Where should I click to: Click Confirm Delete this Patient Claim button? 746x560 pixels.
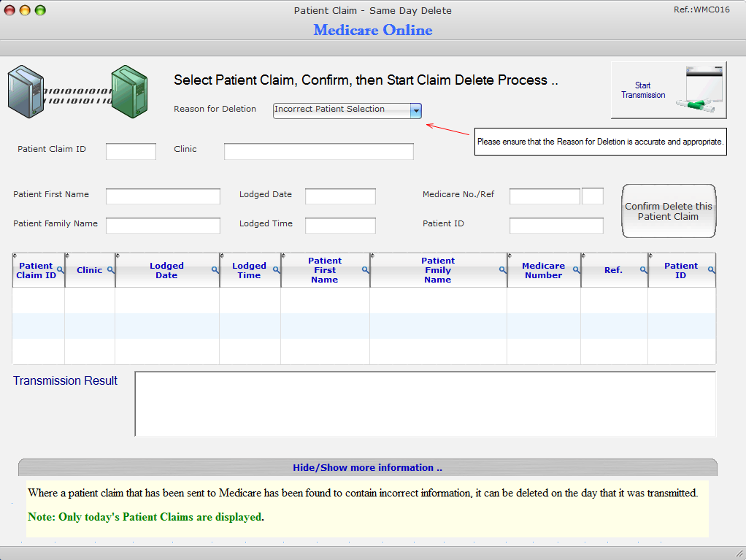point(669,211)
